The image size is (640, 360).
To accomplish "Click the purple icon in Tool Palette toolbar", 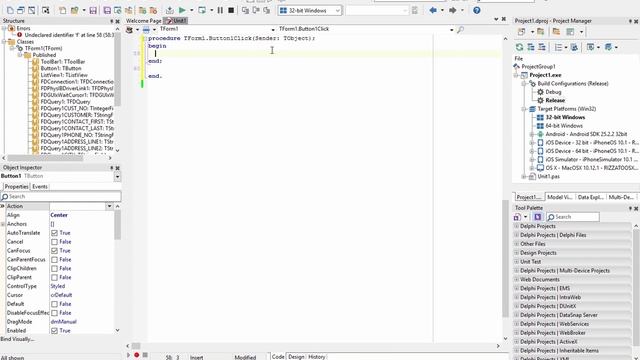I will [538, 217].
